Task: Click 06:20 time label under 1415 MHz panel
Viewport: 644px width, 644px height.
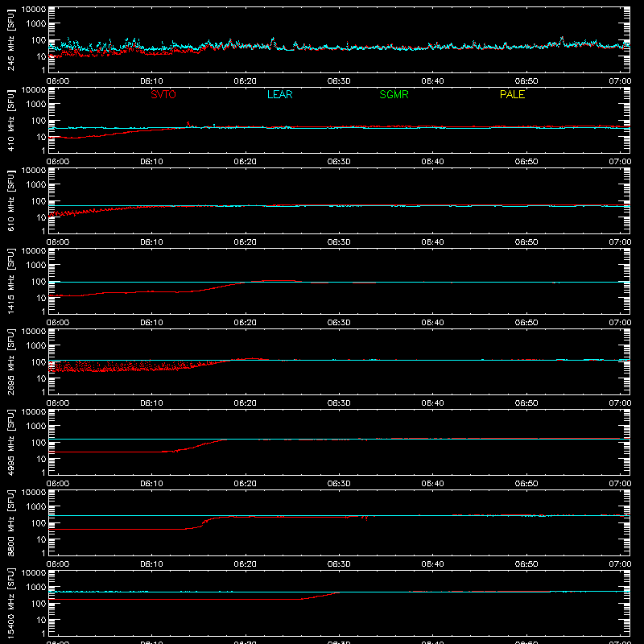Action: coord(246,323)
